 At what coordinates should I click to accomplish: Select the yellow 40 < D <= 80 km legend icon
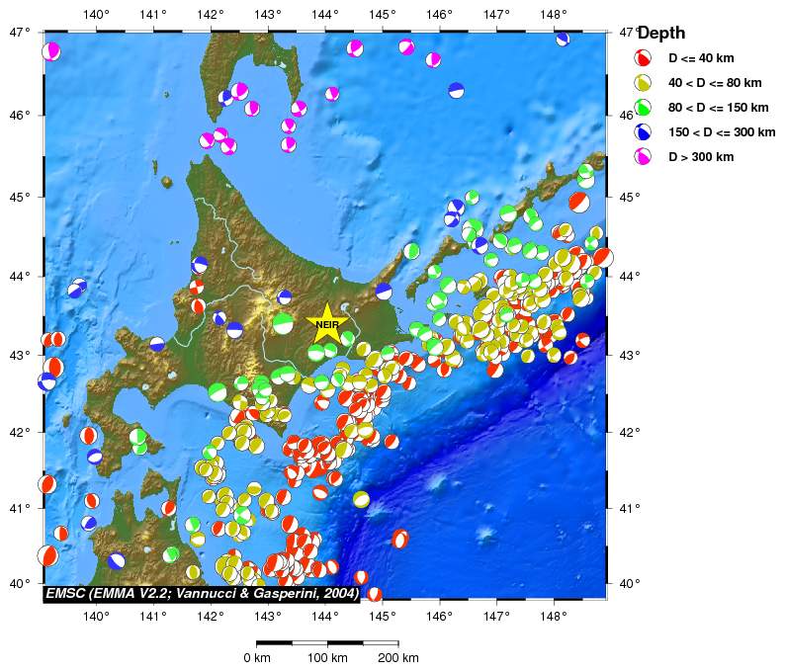(x=643, y=83)
